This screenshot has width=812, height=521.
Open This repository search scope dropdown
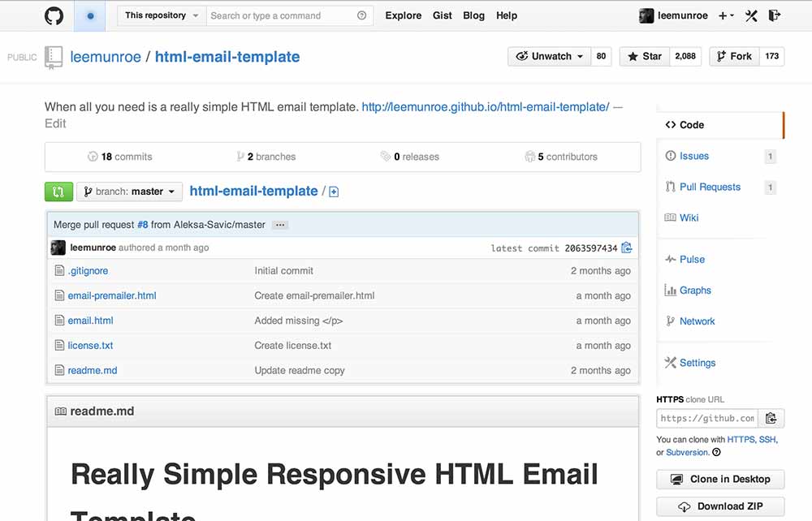[x=162, y=15]
